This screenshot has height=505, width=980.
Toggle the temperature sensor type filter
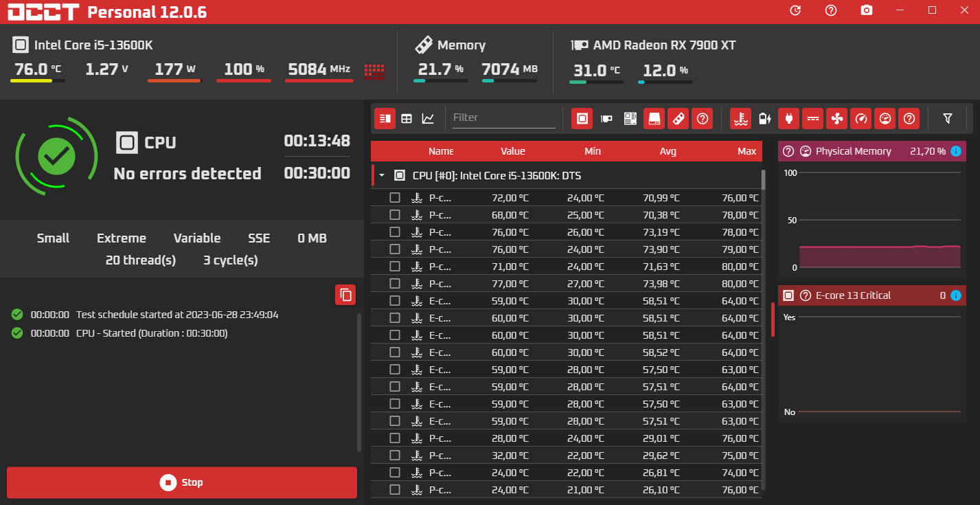click(x=740, y=118)
